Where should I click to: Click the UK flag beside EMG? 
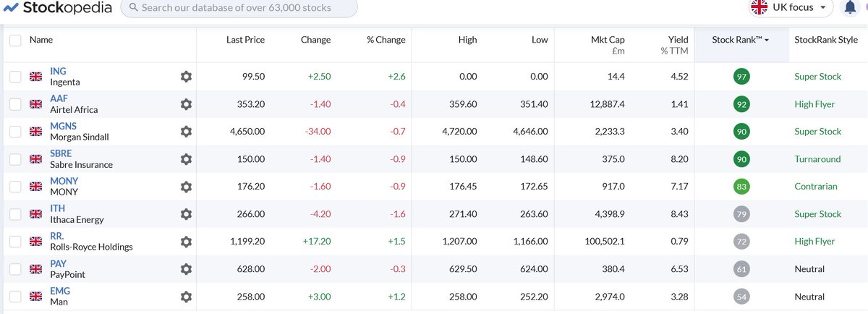pos(35,297)
